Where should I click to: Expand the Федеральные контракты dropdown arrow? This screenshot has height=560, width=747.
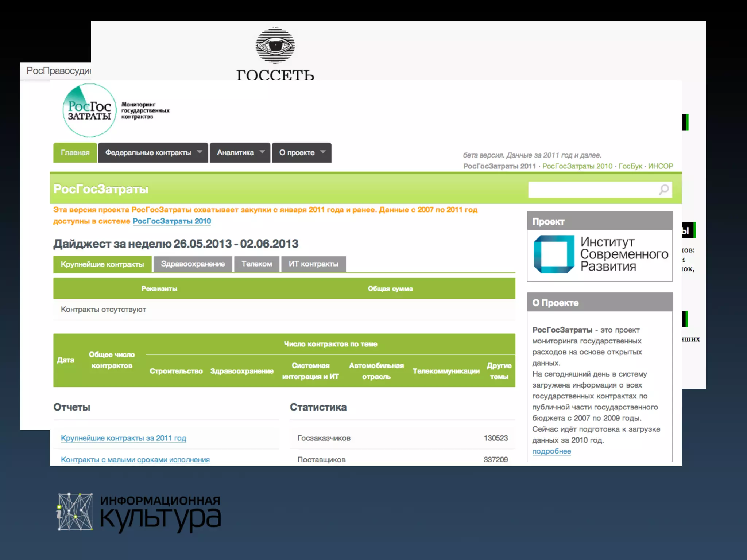[x=200, y=152]
